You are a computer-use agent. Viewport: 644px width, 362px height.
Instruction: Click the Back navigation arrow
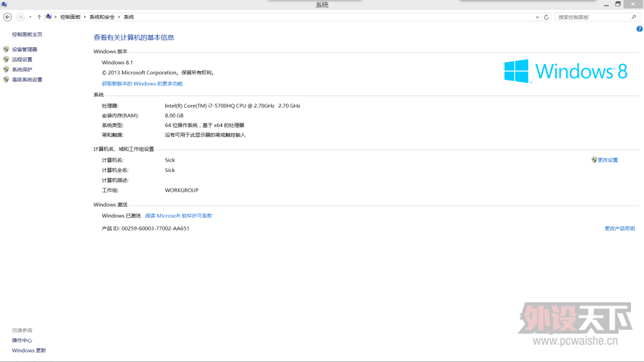point(8,17)
